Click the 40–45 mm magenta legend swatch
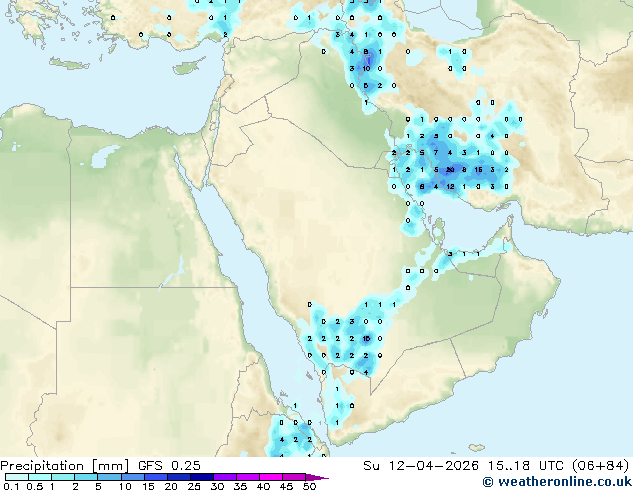 [271, 477]
